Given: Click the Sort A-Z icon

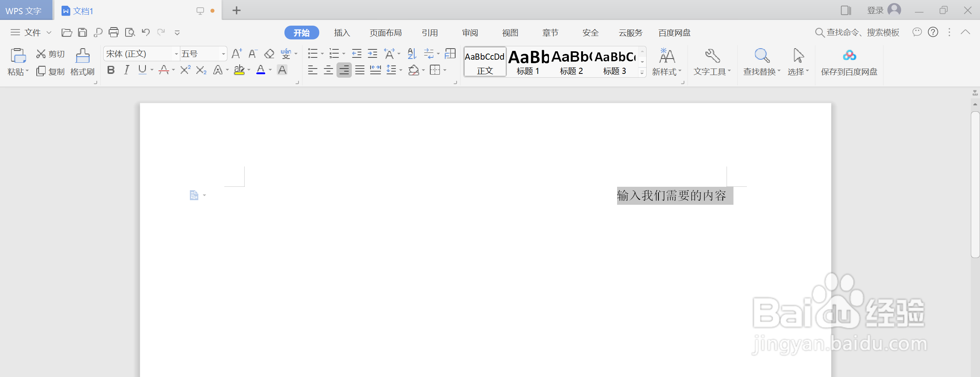Looking at the screenshot, I should 412,54.
